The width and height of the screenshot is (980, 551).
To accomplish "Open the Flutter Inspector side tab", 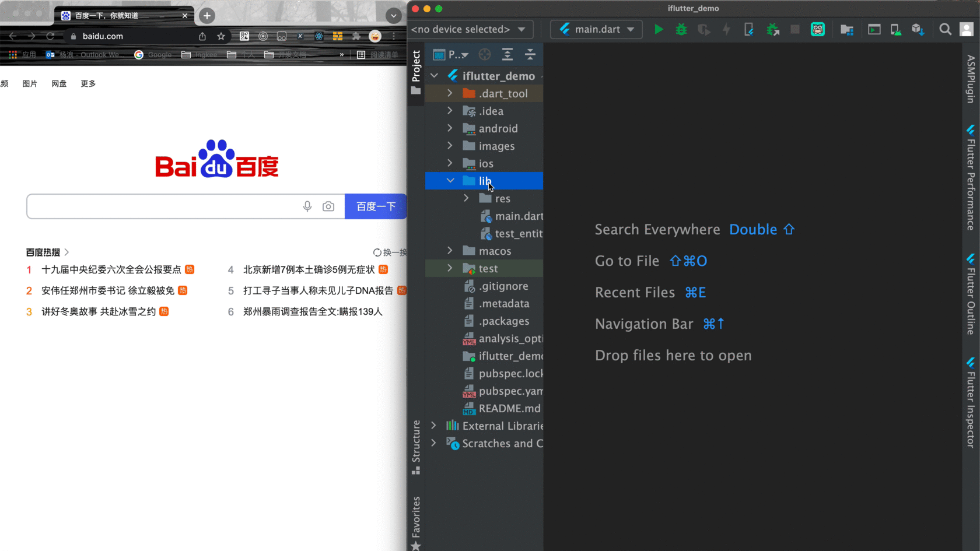I will 971,402.
